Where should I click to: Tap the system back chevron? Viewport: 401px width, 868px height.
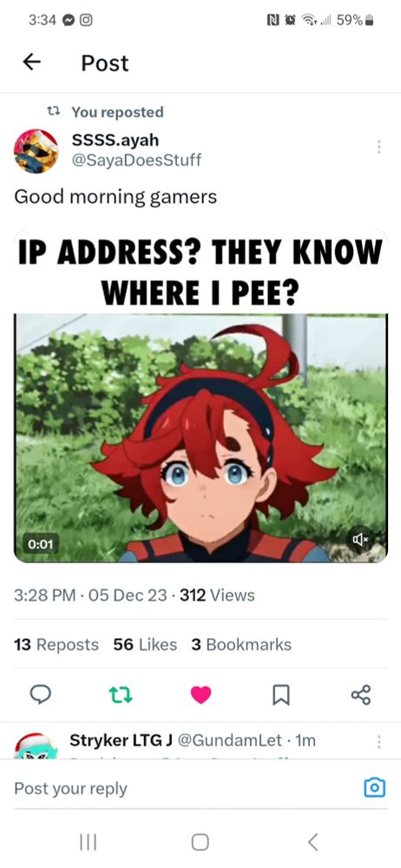(x=313, y=842)
